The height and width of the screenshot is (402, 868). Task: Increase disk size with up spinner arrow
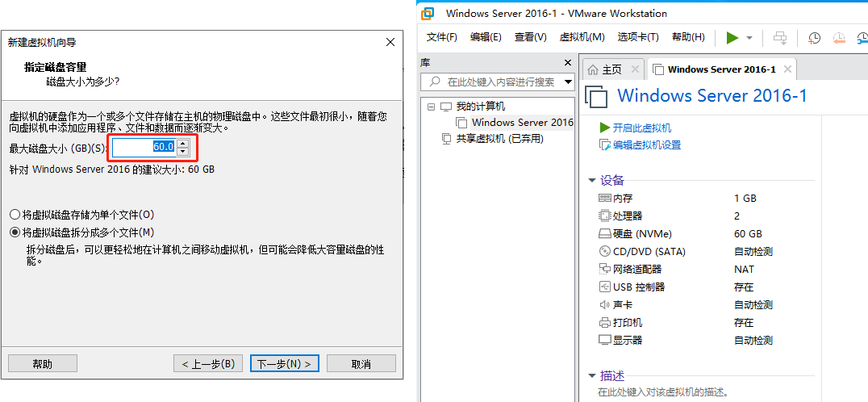click(183, 143)
